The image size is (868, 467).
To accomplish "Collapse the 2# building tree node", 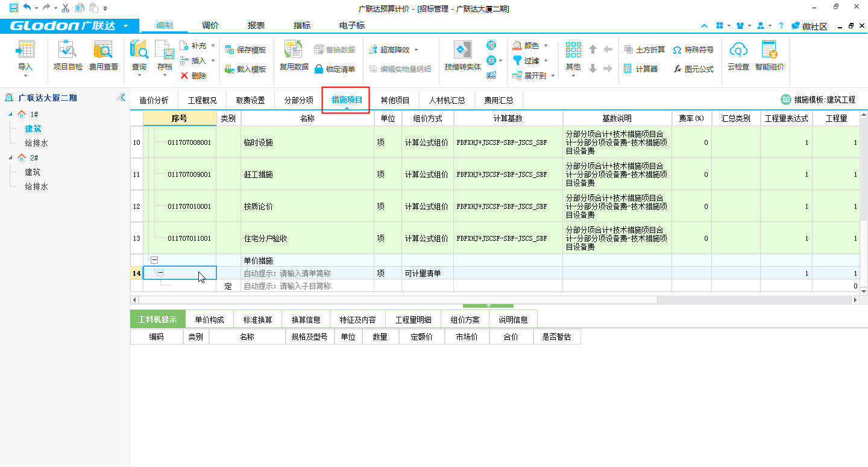I will pos(10,158).
